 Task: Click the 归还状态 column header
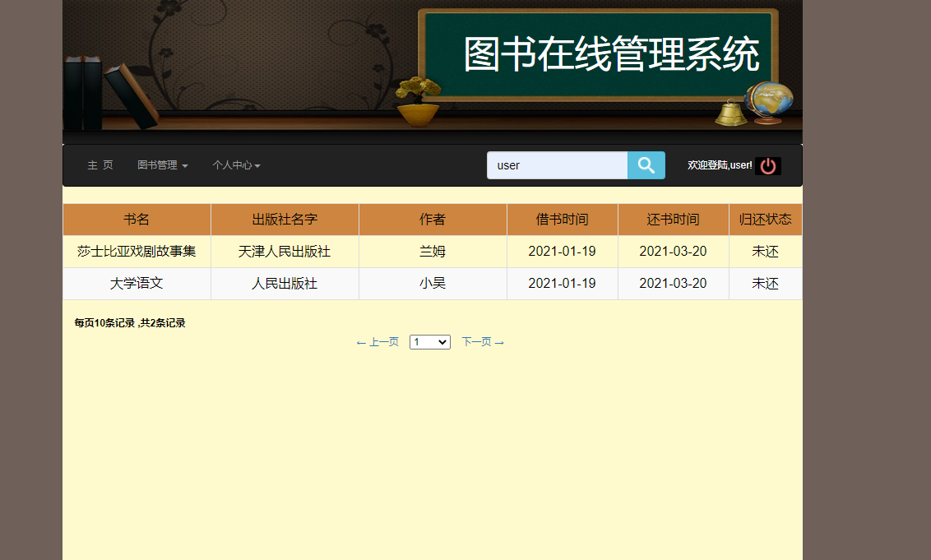pyautogui.click(x=765, y=219)
